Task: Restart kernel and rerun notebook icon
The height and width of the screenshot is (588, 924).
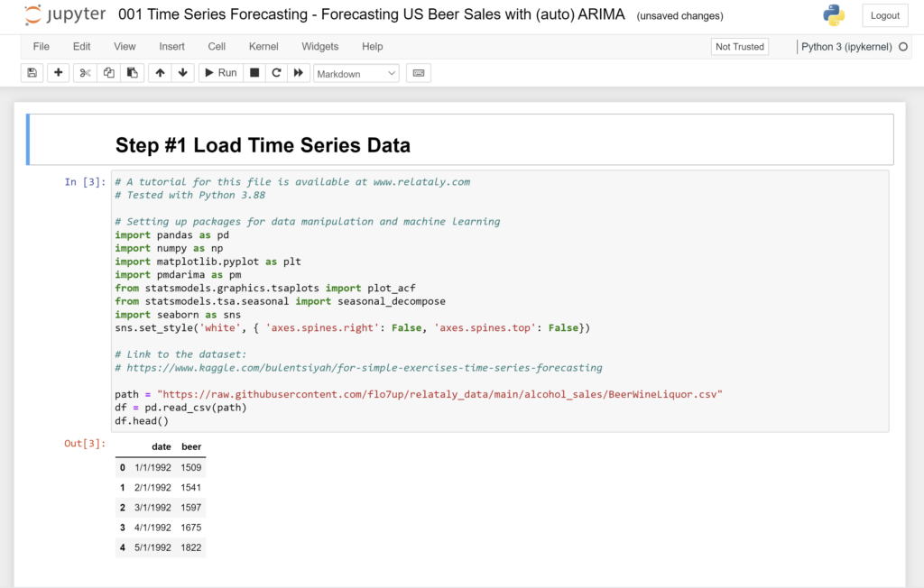Action: [x=299, y=73]
